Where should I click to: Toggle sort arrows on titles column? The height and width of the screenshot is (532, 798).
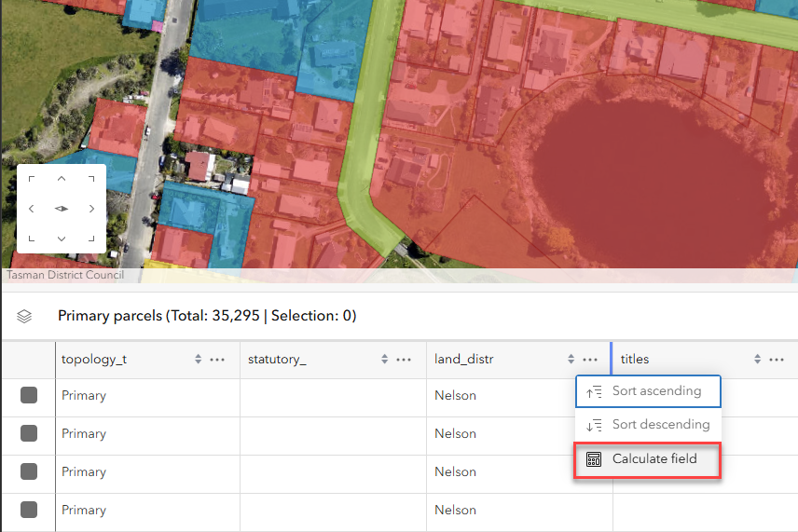tap(757, 359)
